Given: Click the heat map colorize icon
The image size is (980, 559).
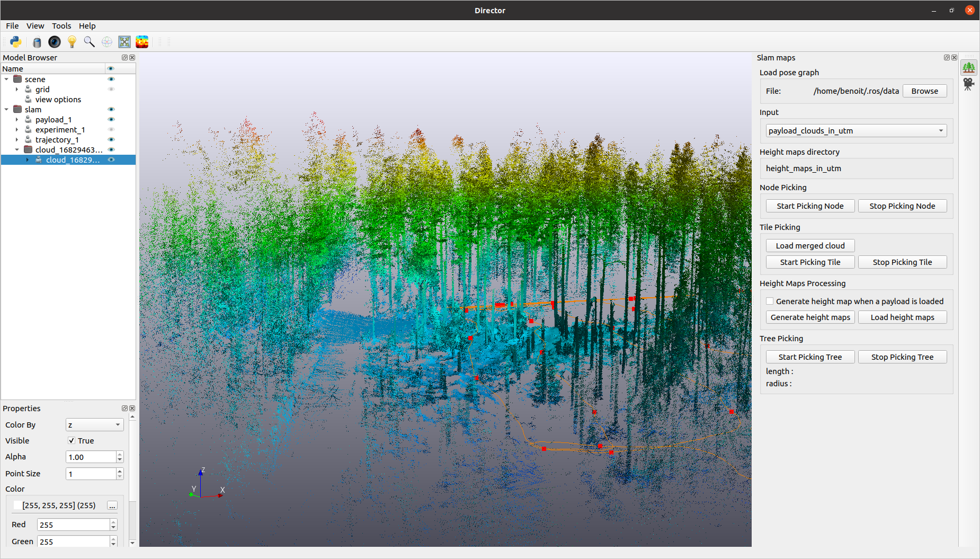Looking at the screenshot, I should 142,42.
